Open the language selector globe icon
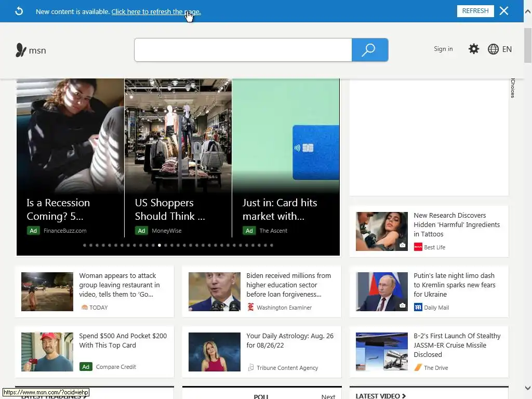Viewport: 532px width, 399px height. pyautogui.click(x=493, y=49)
